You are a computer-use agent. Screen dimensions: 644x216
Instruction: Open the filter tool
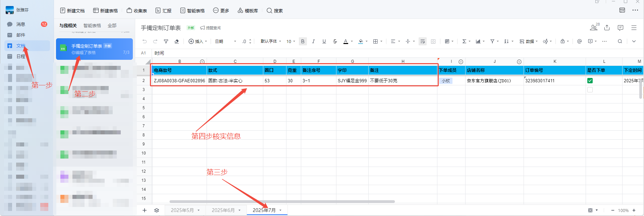[x=492, y=41]
